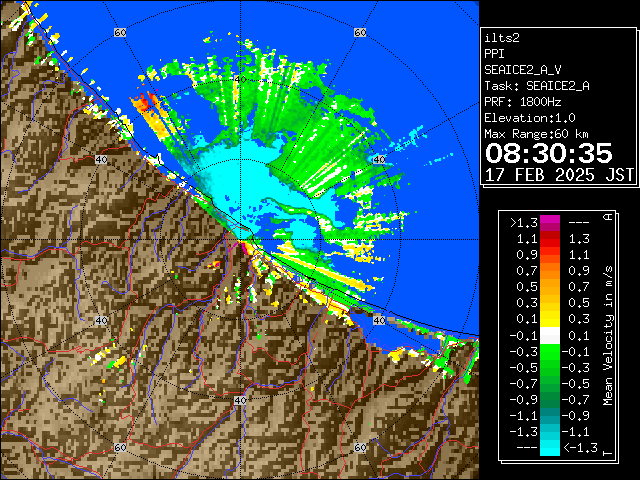640x480 pixels.
Task: Click the letter "T" beside the legend bottom
Action: click(608, 453)
